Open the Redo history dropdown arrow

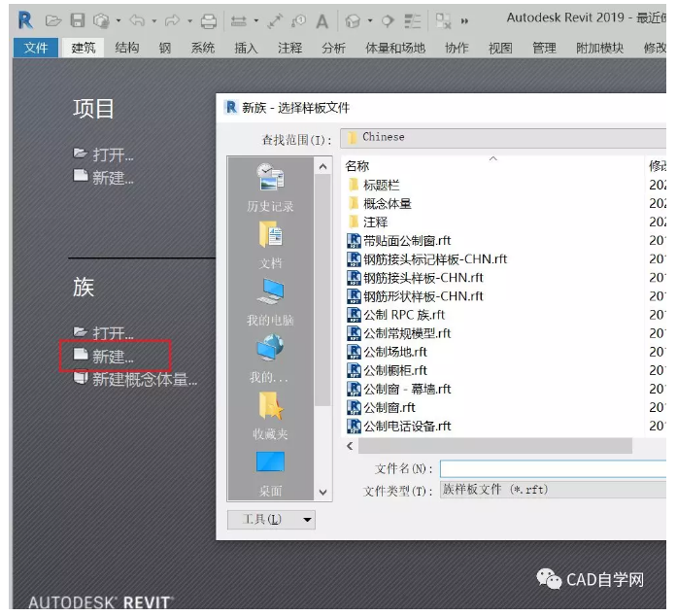[189, 20]
